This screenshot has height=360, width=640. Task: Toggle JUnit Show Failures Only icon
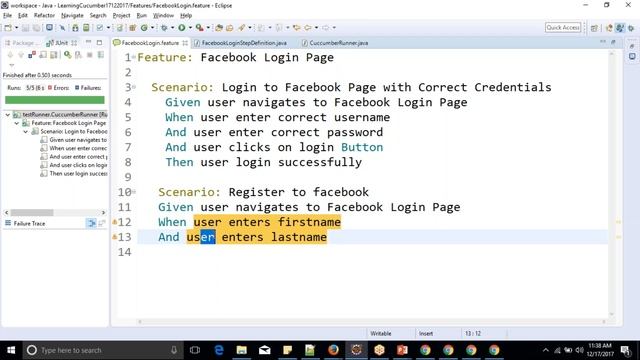coord(32,54)
